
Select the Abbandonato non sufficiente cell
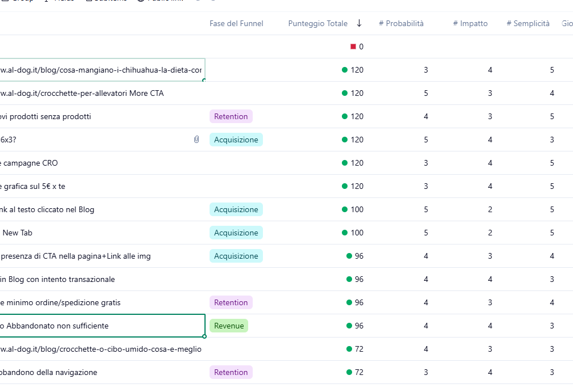pos(102,326)
